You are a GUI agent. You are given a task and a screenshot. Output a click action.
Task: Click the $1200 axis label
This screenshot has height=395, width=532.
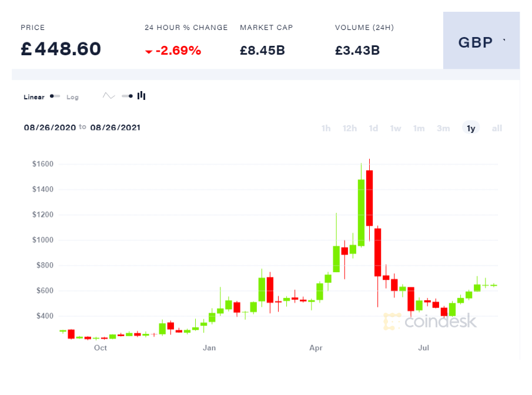click(43, 215)
